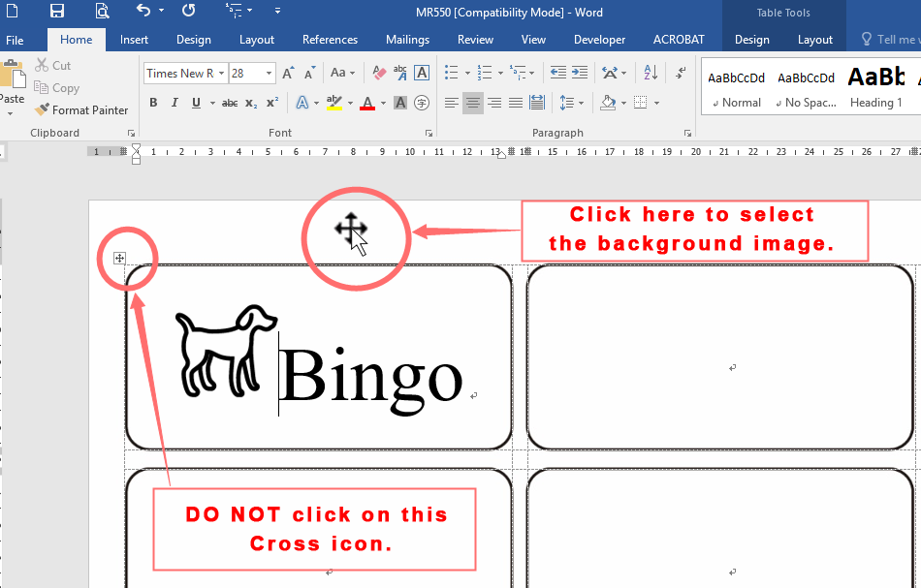Screen dimensions: 921x588
Task: Toggle the bulleted list
Action: (449, 73)
